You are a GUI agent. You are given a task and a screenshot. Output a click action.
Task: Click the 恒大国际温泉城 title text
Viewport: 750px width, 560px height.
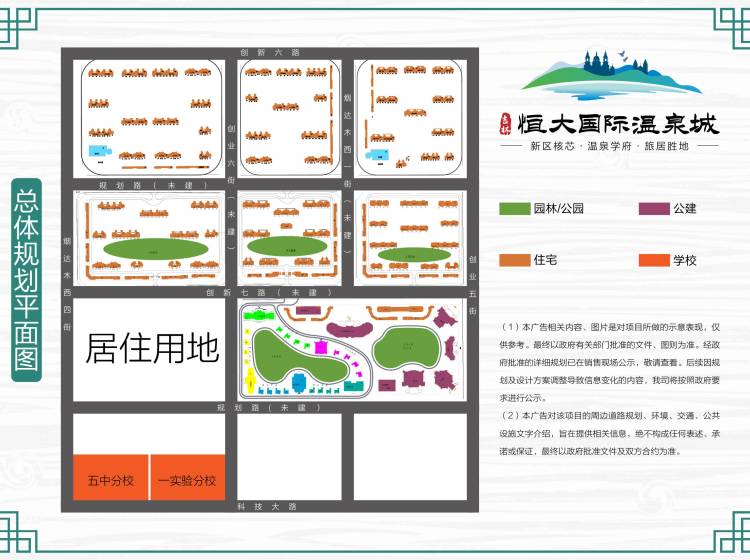coord(618,124)
